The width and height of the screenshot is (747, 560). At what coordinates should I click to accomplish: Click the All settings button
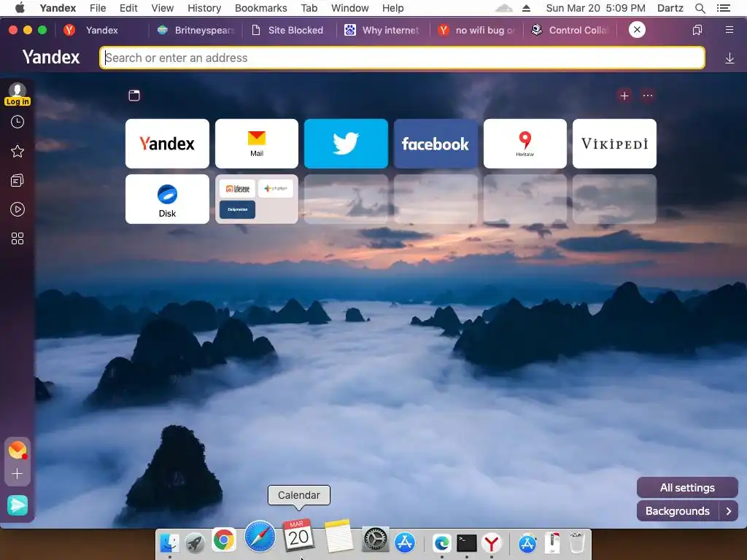(687, 488)
